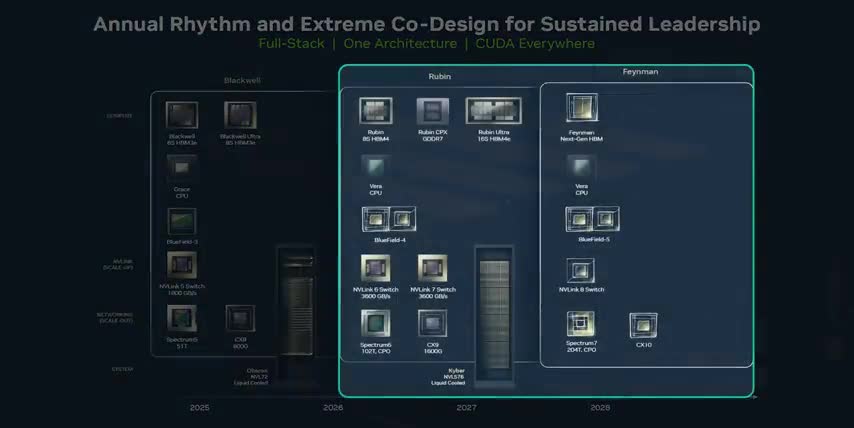Click the Rubin Ultra 16S HBM4e chip
The height and width of the screenshot is (428, 854).
pos(494,111)
